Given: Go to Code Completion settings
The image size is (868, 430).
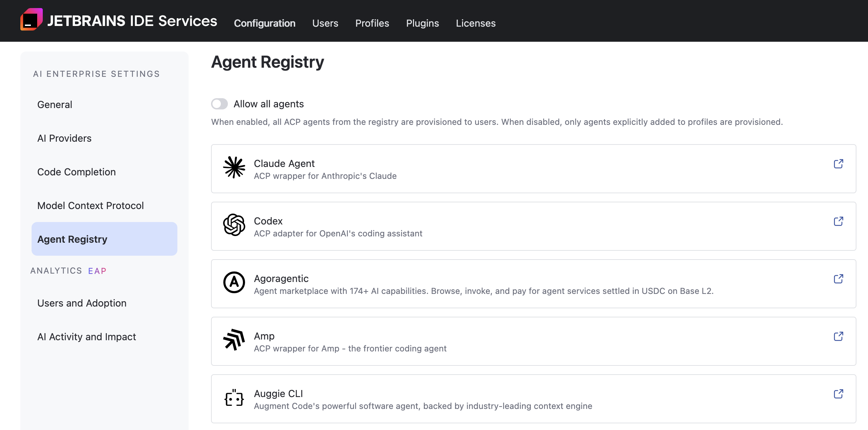Looking at the screenshot, I should (104, 172).
